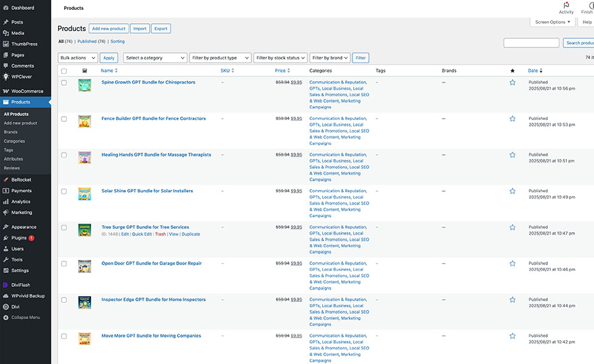
Task: Toggle the select-all checkbox in table header
Action: 64,71
